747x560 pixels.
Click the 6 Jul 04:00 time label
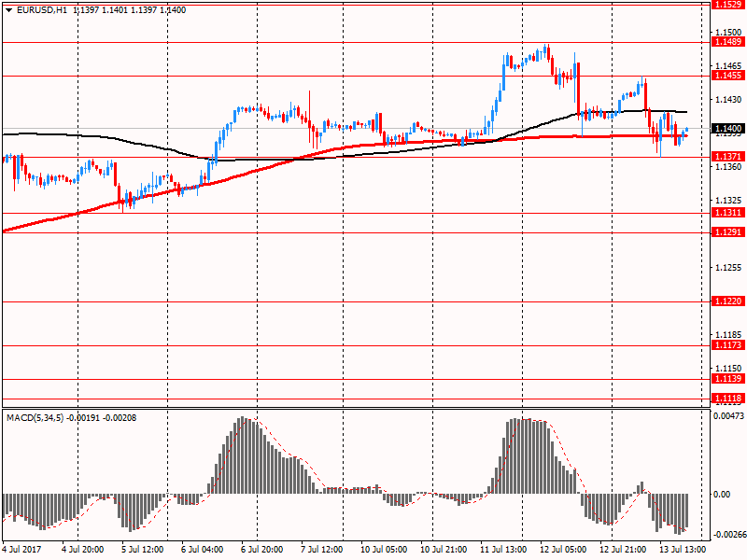click(x=202, y=549)
